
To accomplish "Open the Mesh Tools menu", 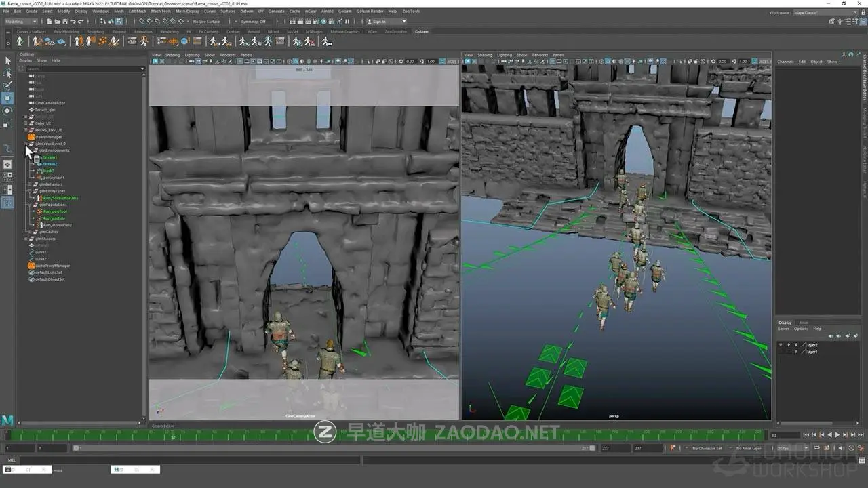I will point(161,12).
